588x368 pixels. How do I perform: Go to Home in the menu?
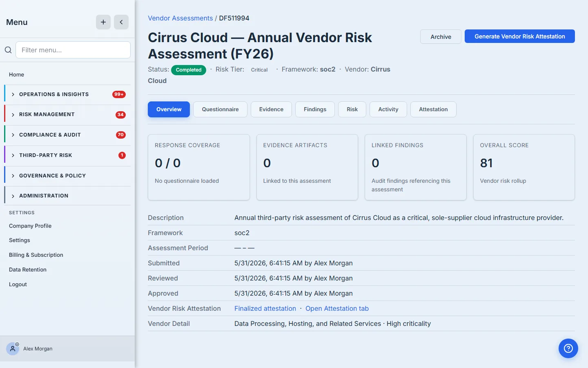[x=16, y=74]
